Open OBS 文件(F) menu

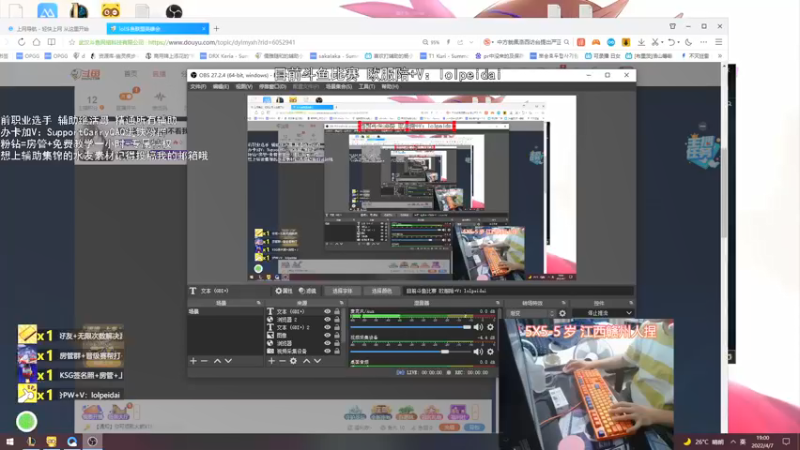click(198, 87)
